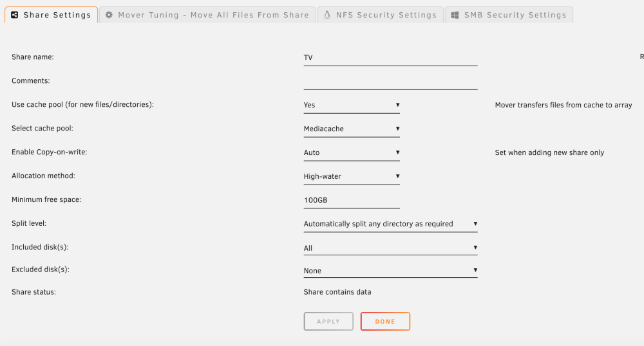The width and height of the screenshot is (644, 346).
Task: Open the Included disk(s) dropdown
Action: click(391, 248)
